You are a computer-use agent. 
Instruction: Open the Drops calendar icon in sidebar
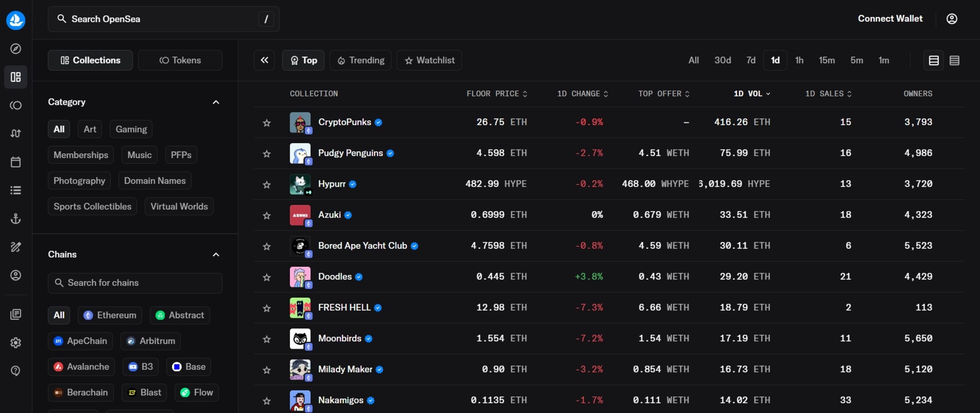coord(16,162)
